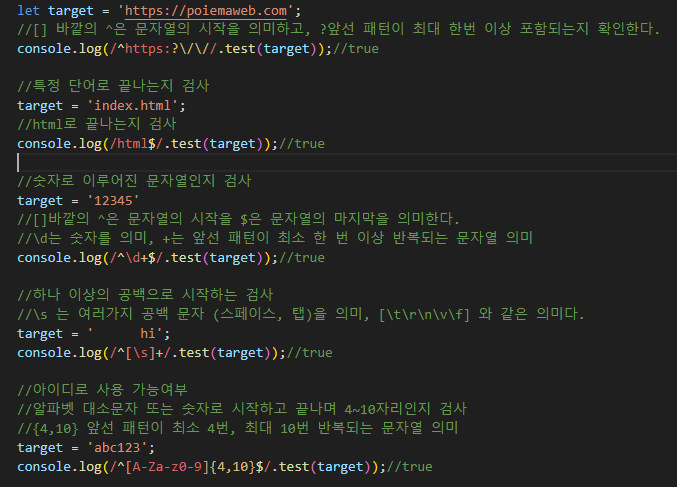Viewport: 677px width, 487px height.
Task: Click the line "target = 'abc123';"
Action: click(86, 447)
